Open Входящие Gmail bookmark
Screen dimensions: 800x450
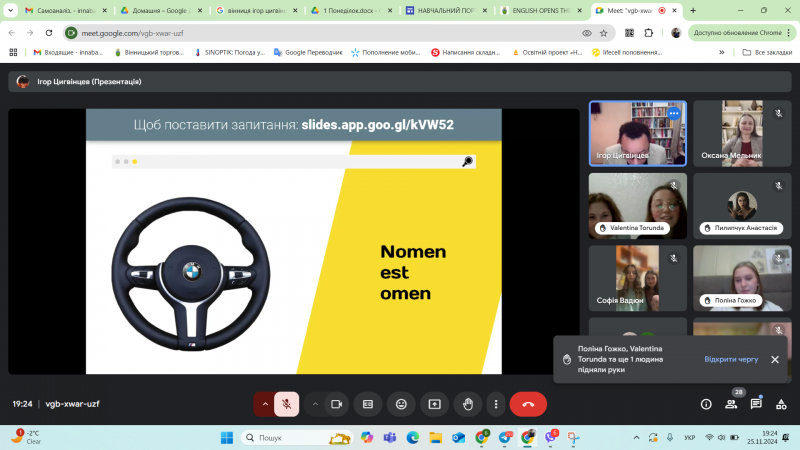pyautogui.click(x=68, y=52)
